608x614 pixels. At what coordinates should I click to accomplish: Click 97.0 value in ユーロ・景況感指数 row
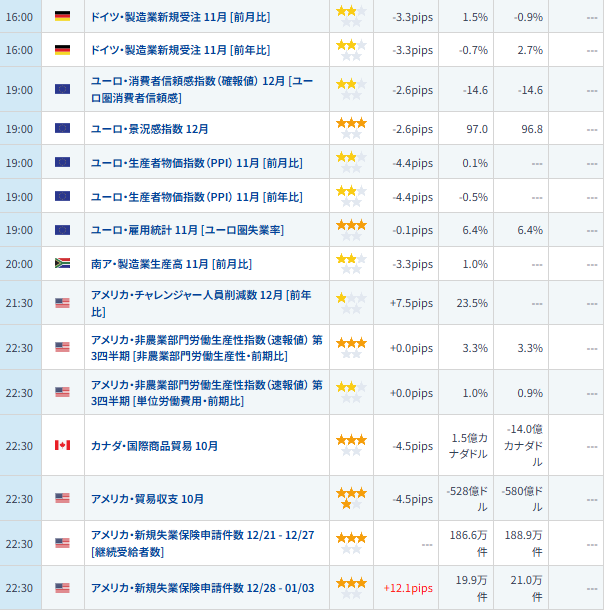click(476, 129)
